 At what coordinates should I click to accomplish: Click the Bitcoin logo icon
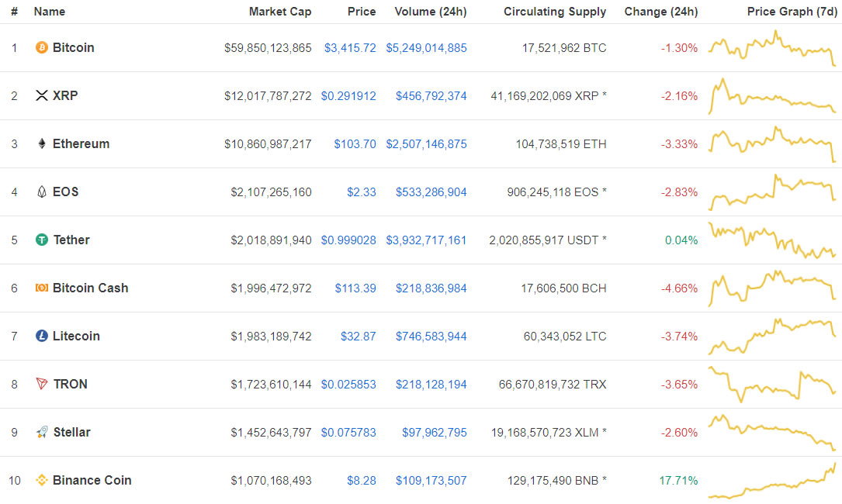coord(41,47)
